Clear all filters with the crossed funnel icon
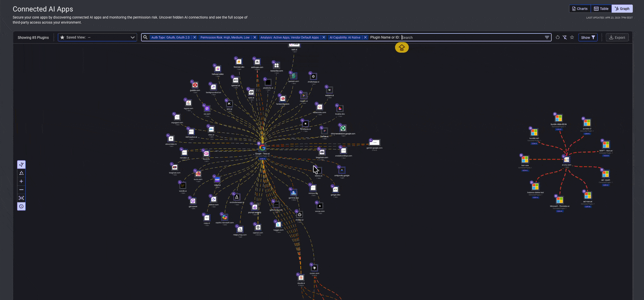Viewport: 644px width, 300px height. (565, 37)
